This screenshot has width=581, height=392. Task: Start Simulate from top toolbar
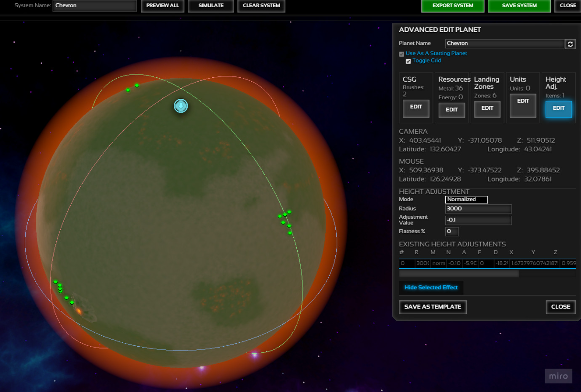211,6
